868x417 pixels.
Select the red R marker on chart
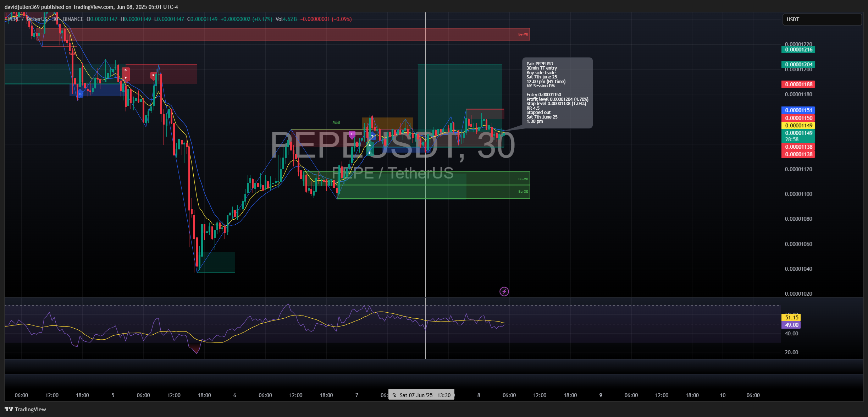click(153, 76)
